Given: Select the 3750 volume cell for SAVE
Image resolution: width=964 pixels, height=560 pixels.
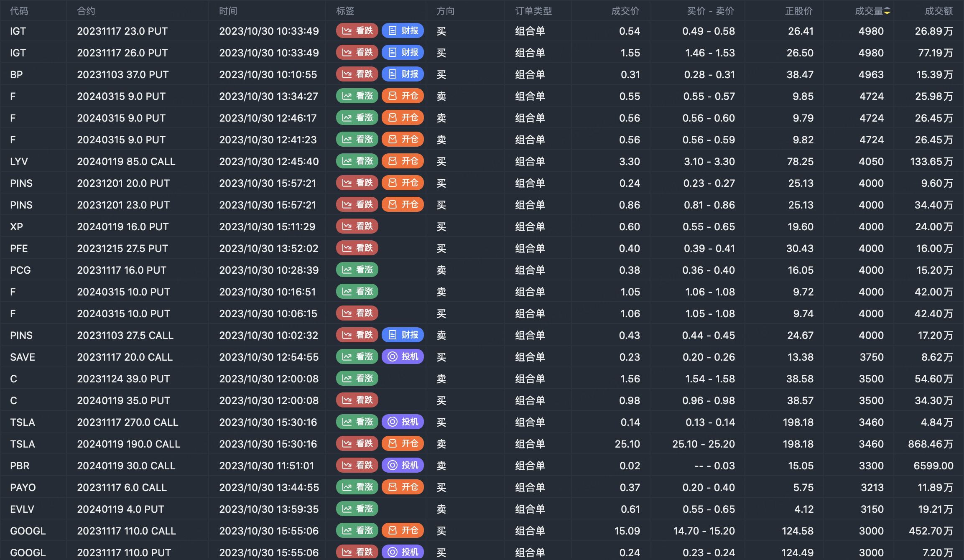Looking at the screenshot, I should click(872, 357).
